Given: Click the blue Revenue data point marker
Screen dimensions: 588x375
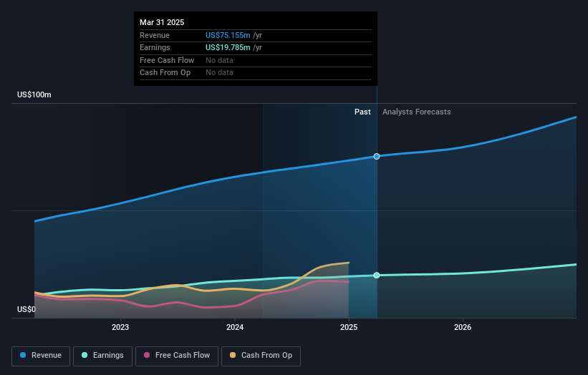Looking at the screenshot, I should [x=377, y=156].
